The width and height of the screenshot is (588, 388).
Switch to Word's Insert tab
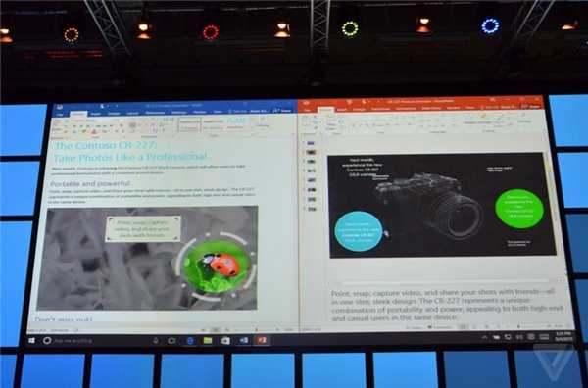coord(96,114)
